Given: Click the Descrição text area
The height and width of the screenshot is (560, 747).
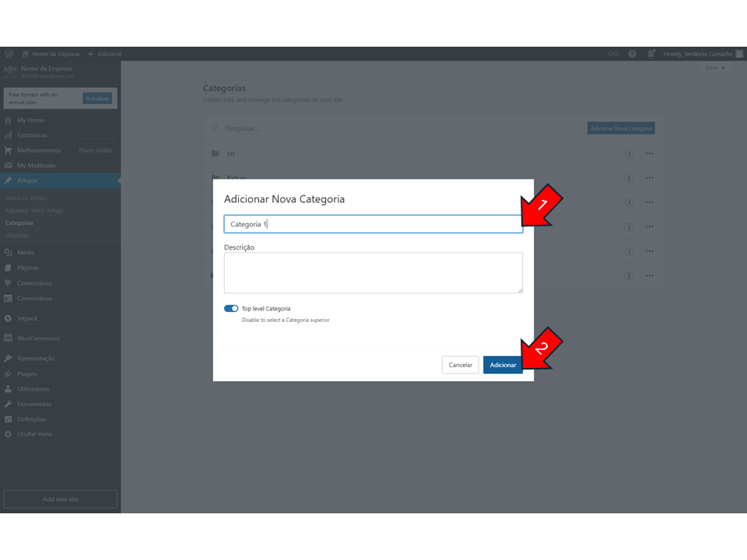Looking at the screenshot, I should click(x=373, y=272).
